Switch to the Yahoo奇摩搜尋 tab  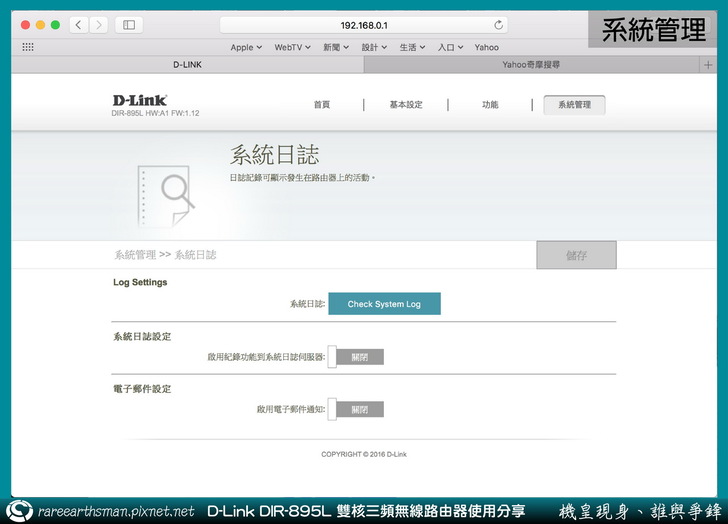click(x=530, y=64)
